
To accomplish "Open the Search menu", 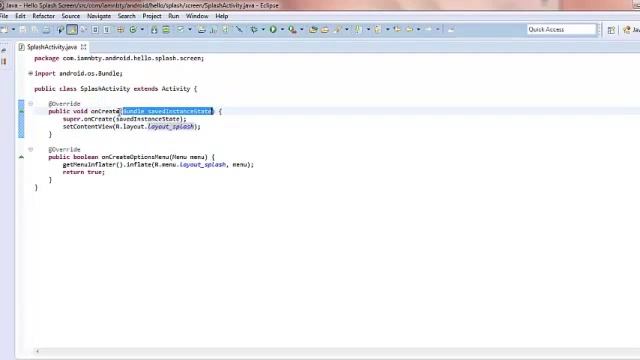I will coord(127,16).
